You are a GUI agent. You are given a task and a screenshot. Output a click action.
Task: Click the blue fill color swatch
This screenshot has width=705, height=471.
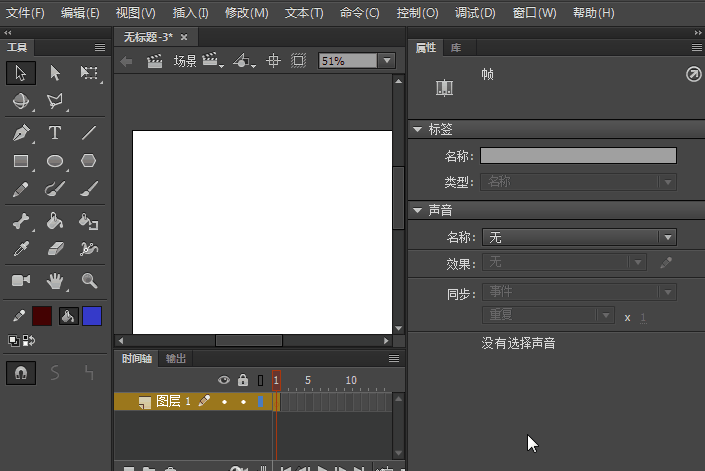click(x=92, y=316)
